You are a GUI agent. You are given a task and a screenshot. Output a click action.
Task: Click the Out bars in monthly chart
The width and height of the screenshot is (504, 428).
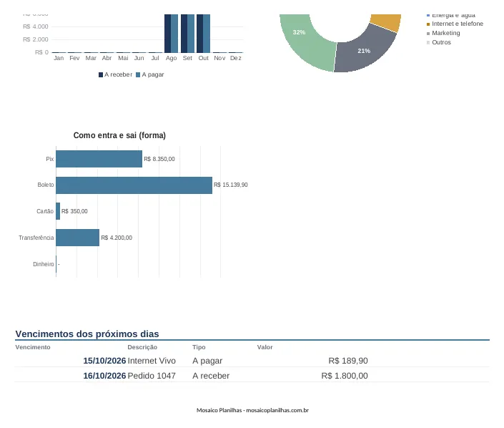[x=204, y=33]
